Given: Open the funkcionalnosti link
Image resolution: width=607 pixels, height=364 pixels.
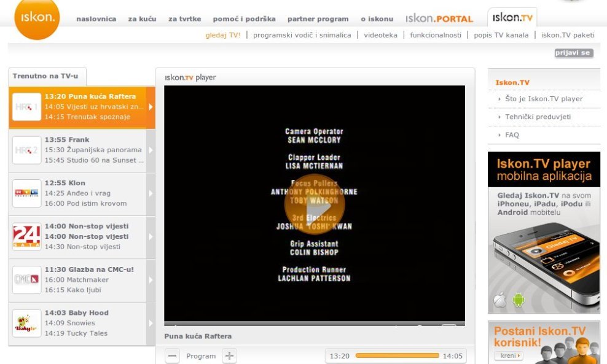Looking at the screenshot, I should click(436, 35).
